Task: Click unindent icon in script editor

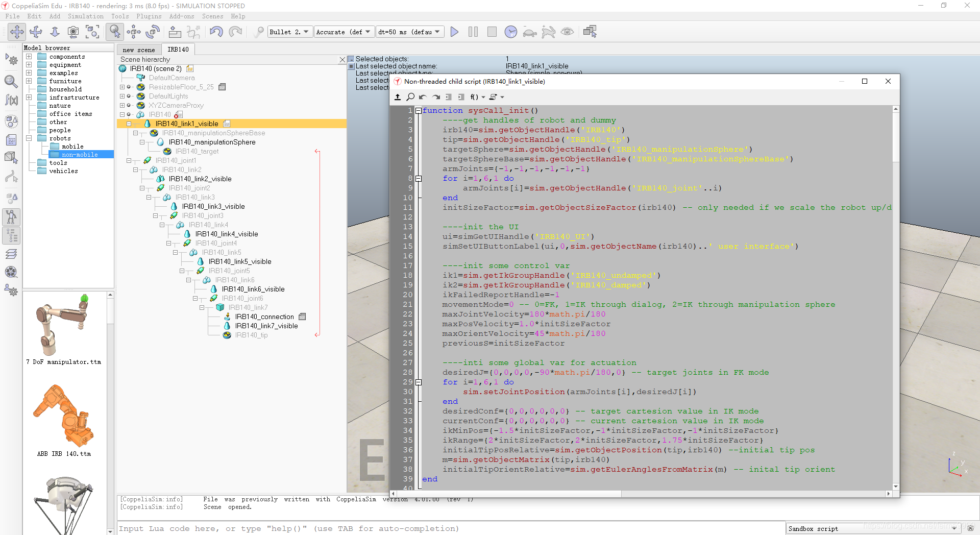Action: pyautogui.click(x=449, y=97)
